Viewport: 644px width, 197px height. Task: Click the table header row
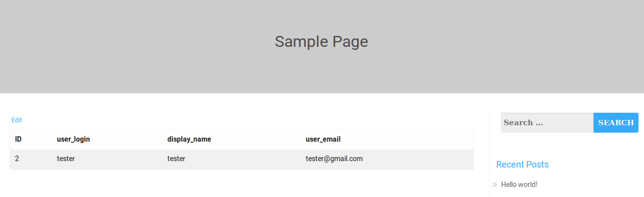[x=242, y=140]
